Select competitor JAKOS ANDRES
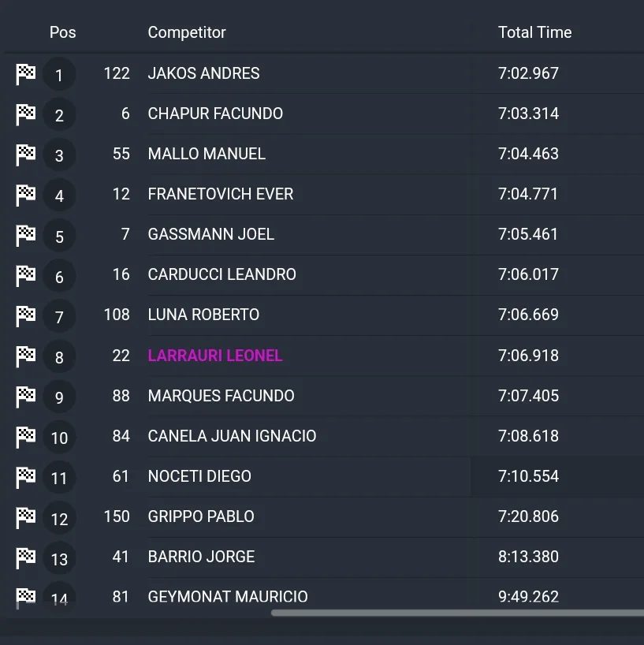644x645 pixels. (203, 73)
